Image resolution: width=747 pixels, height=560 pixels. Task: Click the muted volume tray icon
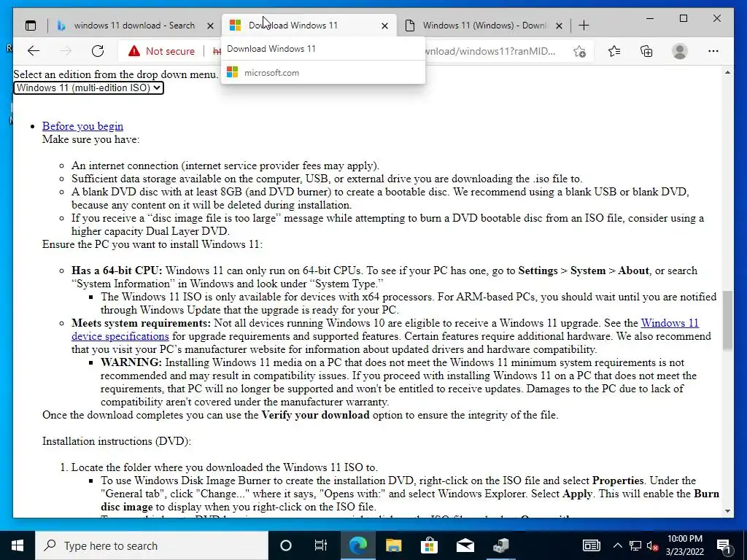pos(652,545)
